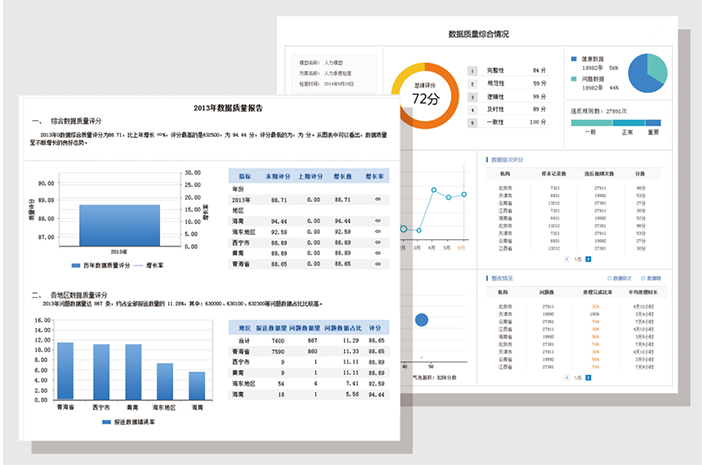The width and height of the screenshot is (702, 465).
Task: Go to next page of 数据级次评分 table
Action: point(588,259)
